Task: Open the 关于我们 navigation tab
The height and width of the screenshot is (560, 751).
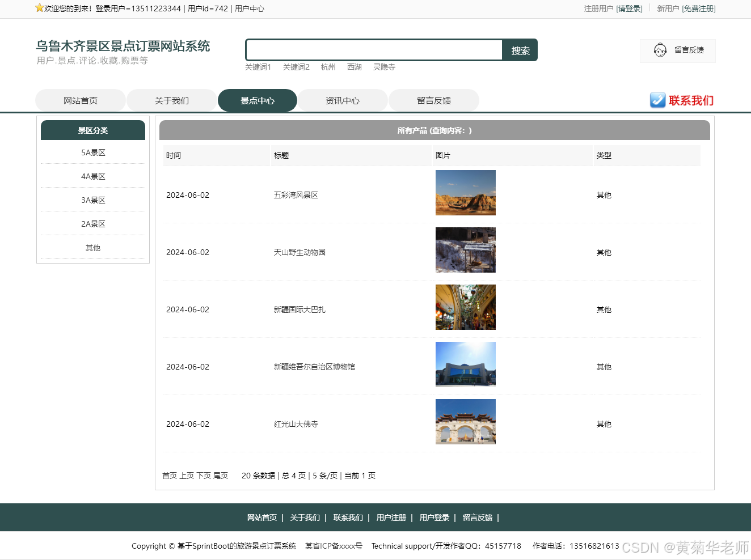Action: point(172,100)
